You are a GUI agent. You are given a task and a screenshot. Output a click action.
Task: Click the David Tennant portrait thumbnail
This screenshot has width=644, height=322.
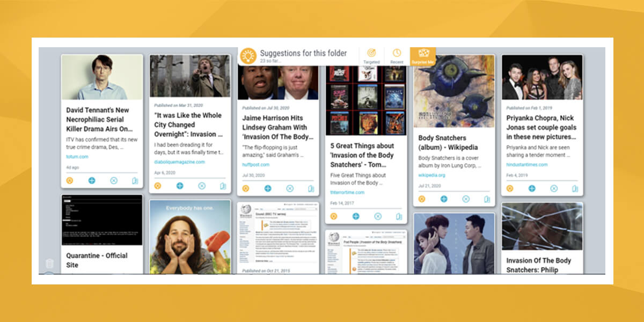[102, 77]
